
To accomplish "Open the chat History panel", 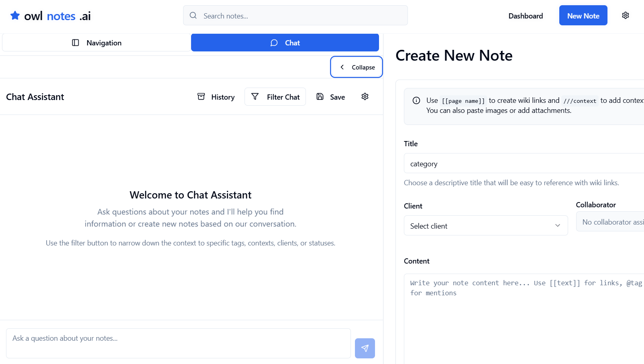I will (x=216, y=96).
